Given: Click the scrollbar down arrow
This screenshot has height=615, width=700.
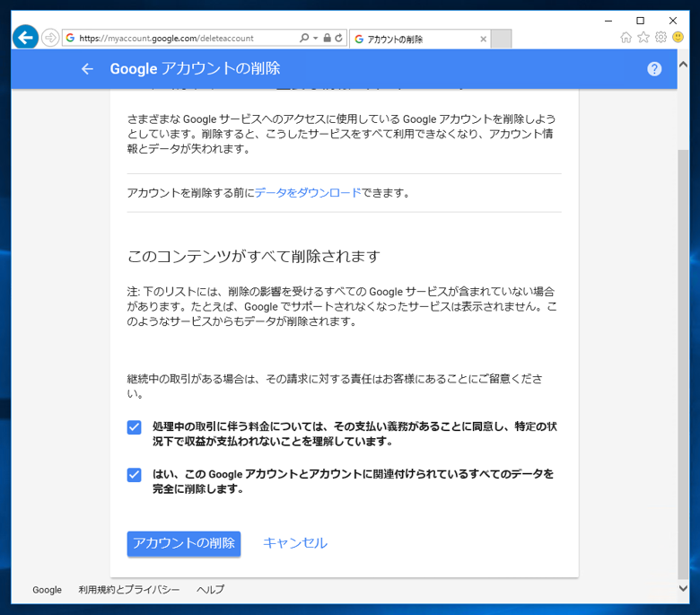Looking at the screenshot, I should coord(683,588).
